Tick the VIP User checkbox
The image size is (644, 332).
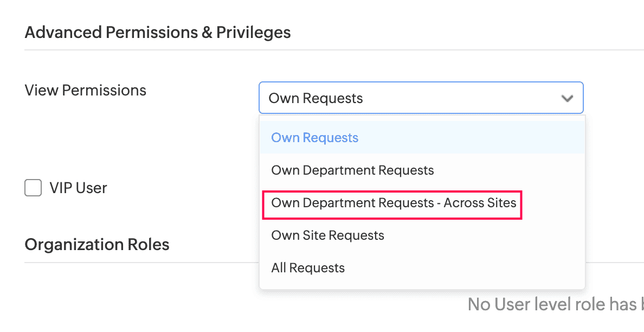(x=33, y=188)
